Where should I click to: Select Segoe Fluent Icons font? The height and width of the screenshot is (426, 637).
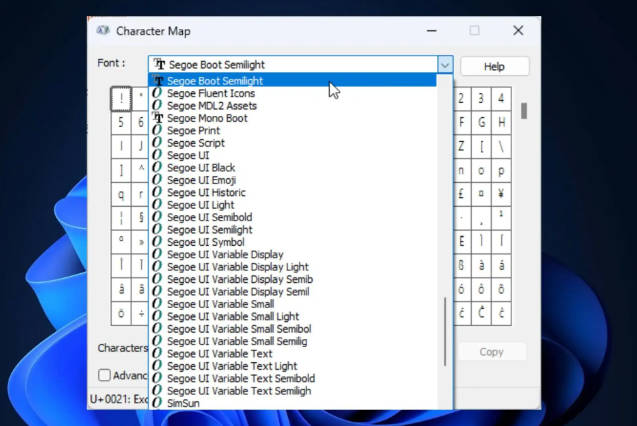pos(293,93)
